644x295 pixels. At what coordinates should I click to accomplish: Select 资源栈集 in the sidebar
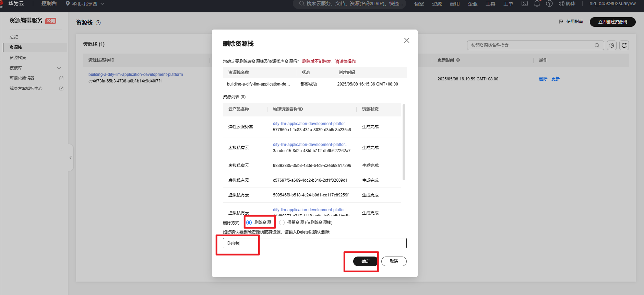pos(18,58)
